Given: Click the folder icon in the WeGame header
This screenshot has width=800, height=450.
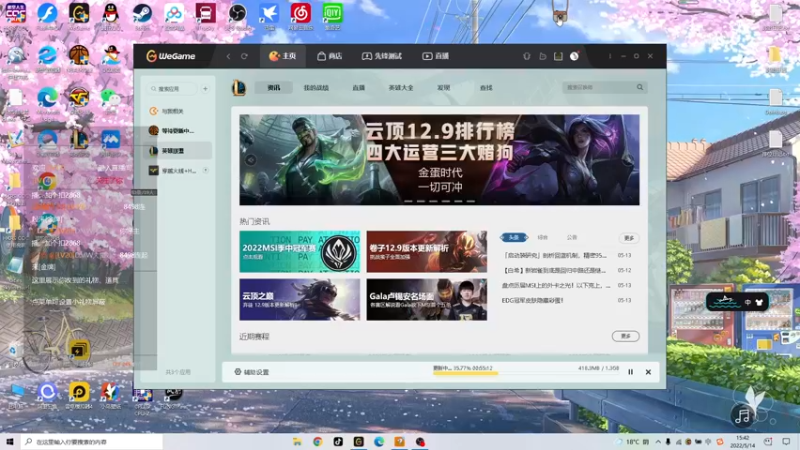Looking at the screenshot, I should point(542,56).
